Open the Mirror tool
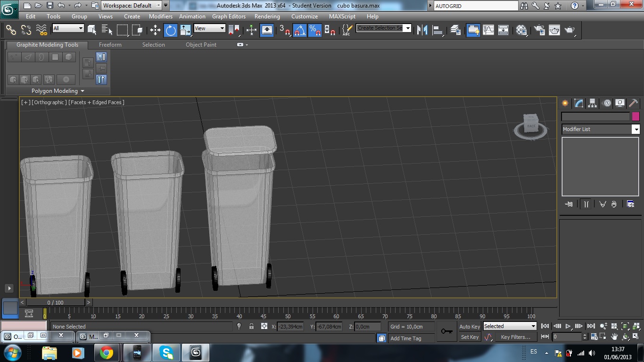Screen dimensions: 644x362 (x=422, y=30)
